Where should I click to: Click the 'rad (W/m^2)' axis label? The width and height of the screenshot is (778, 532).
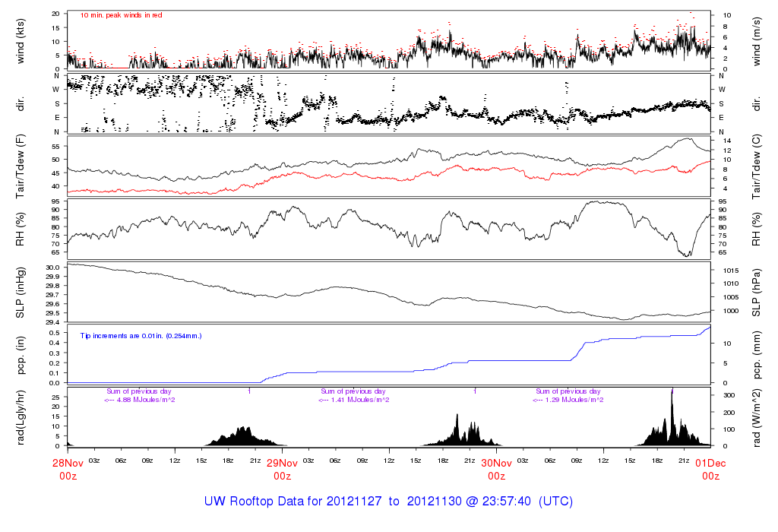756,418
